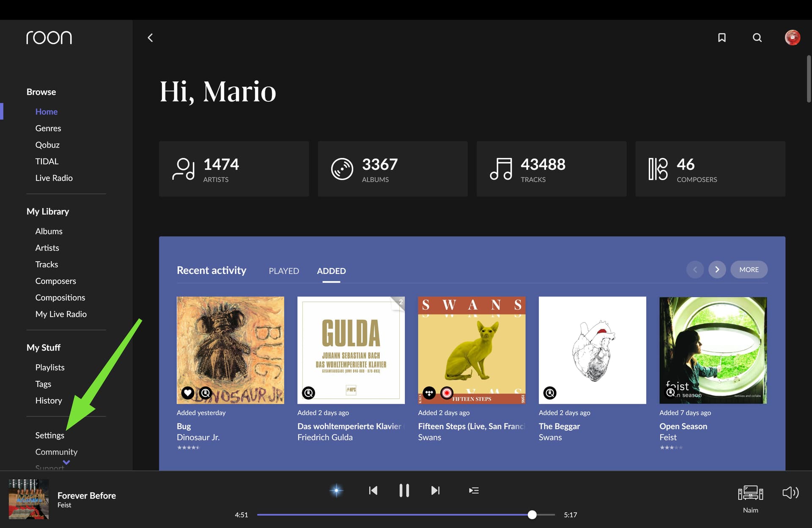Viewport: 812px width, 528px height.
Task: Open the user profile avatar
Action: click(x=793, y=38)
